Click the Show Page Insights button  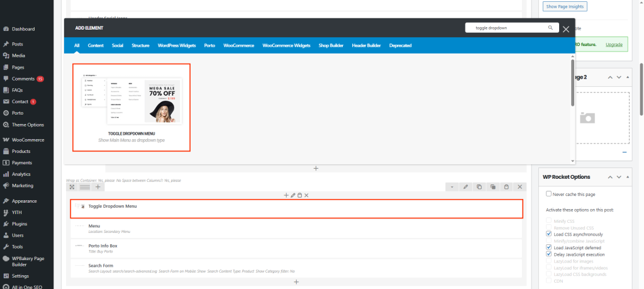click(564, 7)
